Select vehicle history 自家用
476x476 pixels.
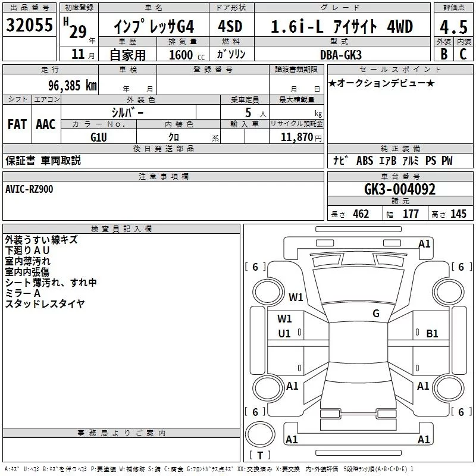[127, 55]
